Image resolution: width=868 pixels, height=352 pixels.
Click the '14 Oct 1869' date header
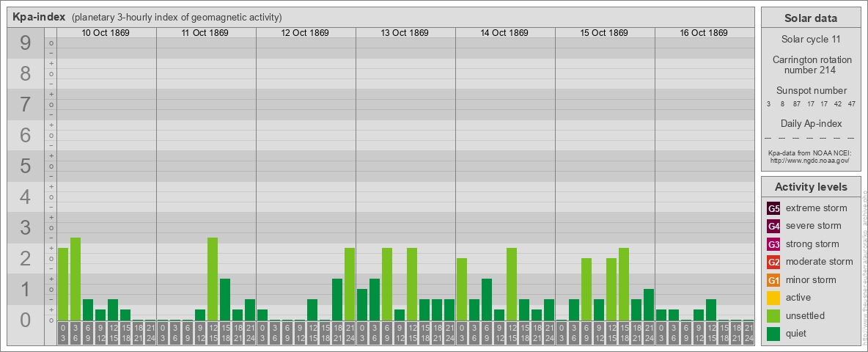click(x=504, y=33)
